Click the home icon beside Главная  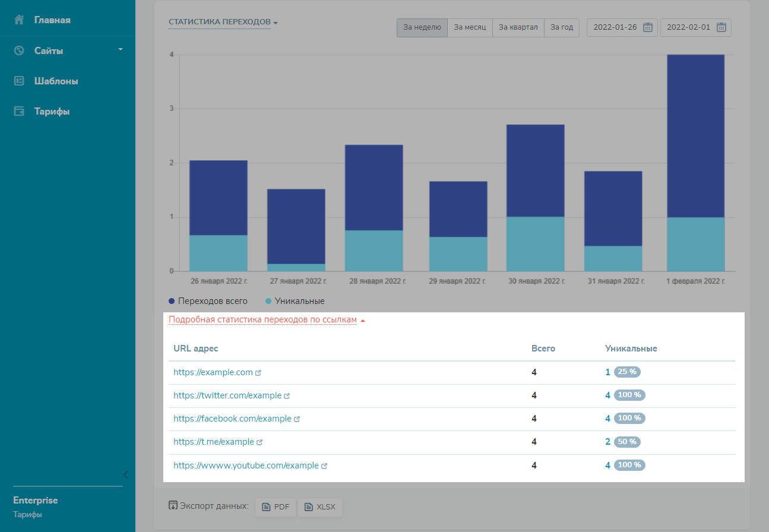(19, 20)
